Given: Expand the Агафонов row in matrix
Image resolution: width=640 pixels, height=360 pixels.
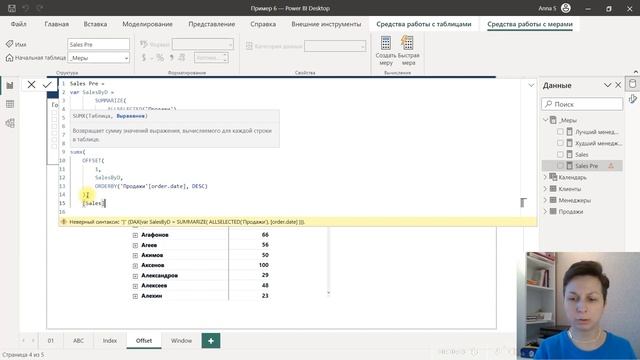Looking at the screenshot, I should pos(135,235).
